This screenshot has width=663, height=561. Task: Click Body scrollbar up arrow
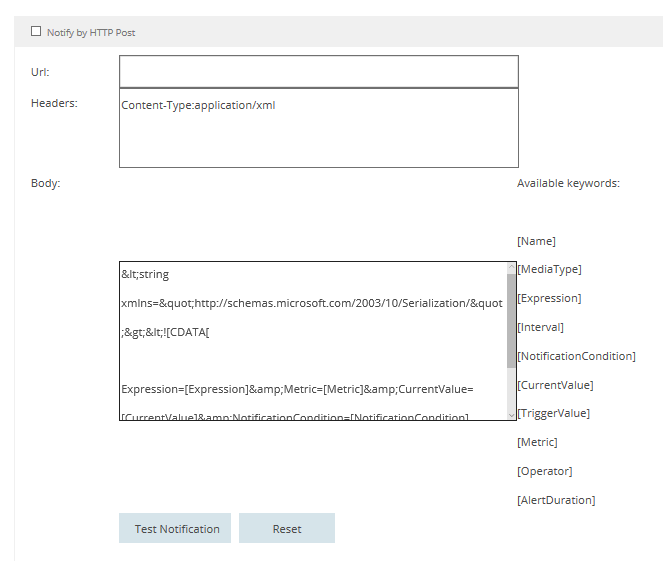click(511, 267)
